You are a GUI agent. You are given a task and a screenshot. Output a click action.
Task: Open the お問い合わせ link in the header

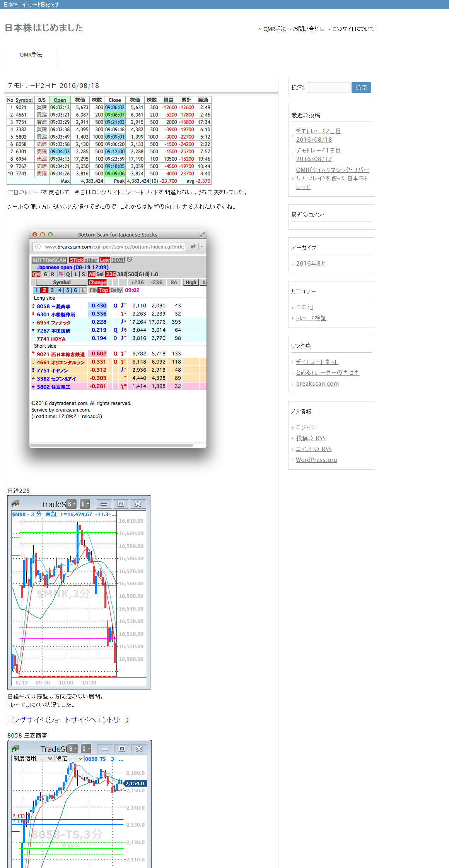point(309,29)
